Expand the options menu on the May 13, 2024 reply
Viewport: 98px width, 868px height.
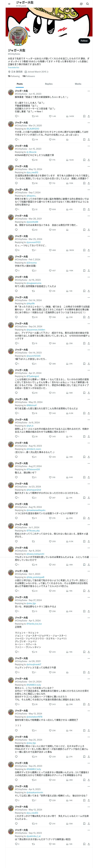[x=89, y=167]
